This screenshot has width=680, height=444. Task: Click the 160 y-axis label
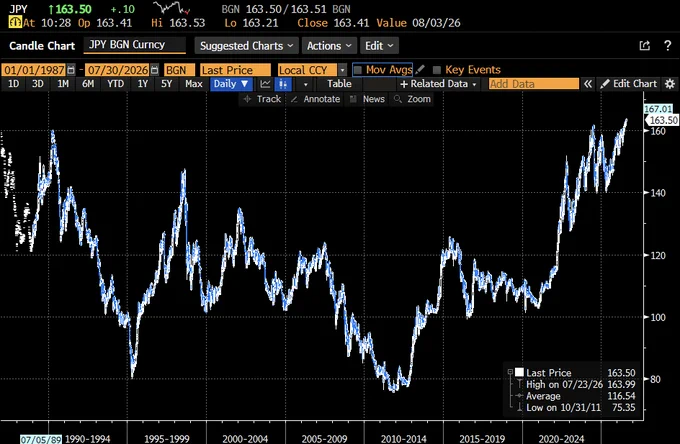point(658,131)
